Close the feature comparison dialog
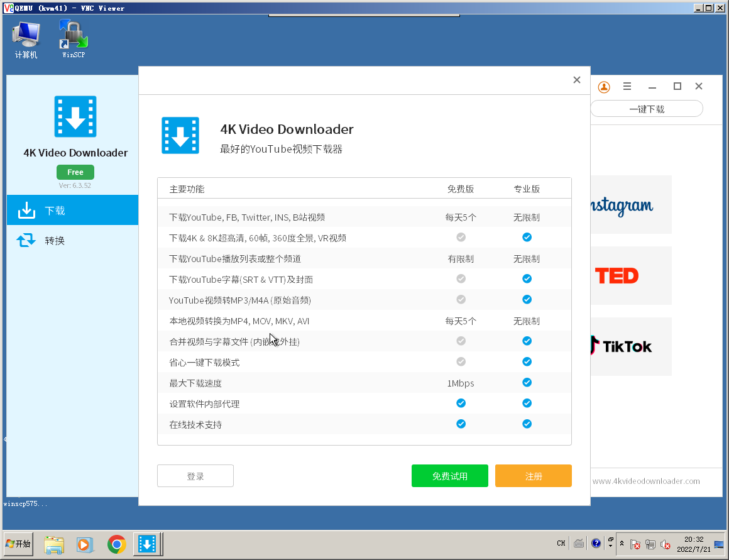 pyautogui.click(x=577, y=80)
